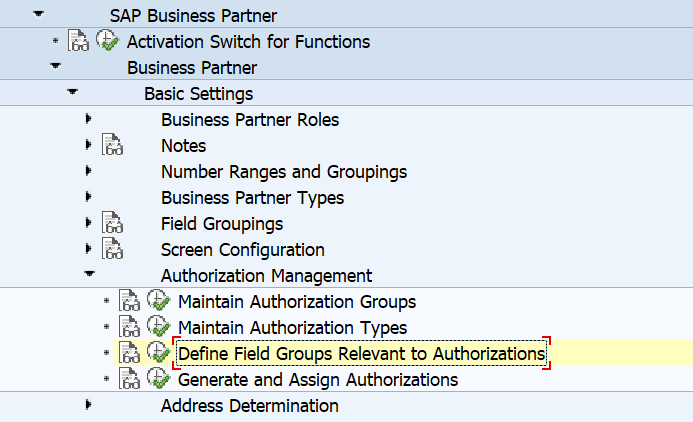Select the Basic Settings tree label

click(198, 94)
